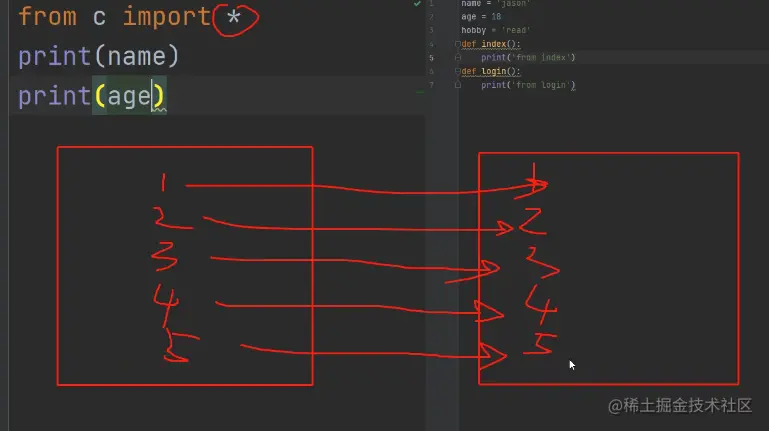Click line number 7 in the right gutter

coord(432,85)
